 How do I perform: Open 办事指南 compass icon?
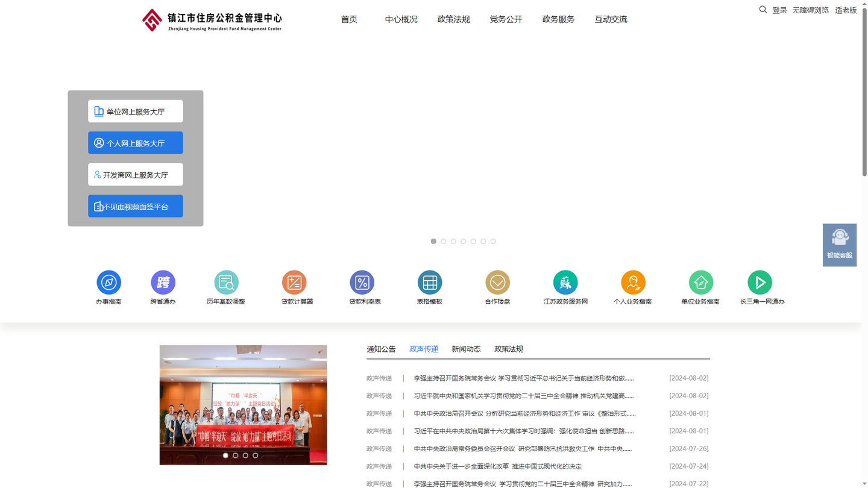tap(108, 283)
